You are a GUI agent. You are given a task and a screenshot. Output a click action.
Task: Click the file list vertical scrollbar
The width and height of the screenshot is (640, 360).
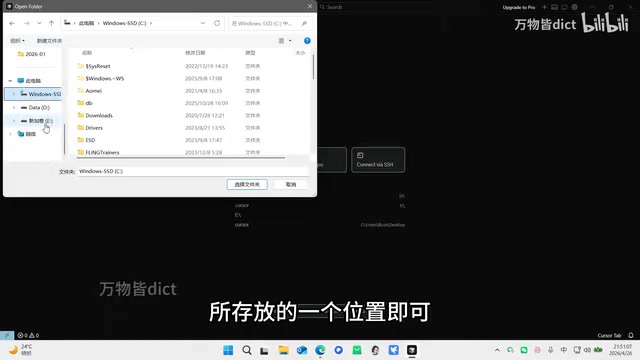[313, 67]
